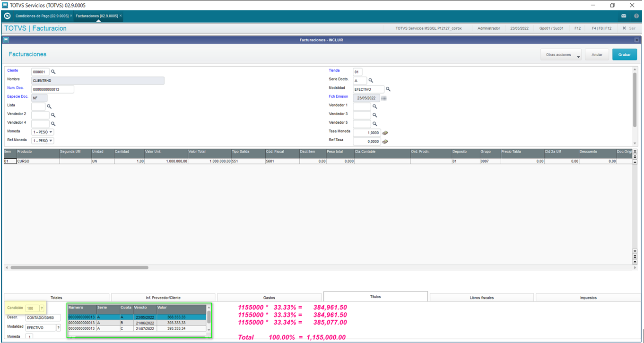Click the Descr. field CONTADO/30/60
This screenshot has width=644, height=343.
pyautogui.click(x=43, y=318)
